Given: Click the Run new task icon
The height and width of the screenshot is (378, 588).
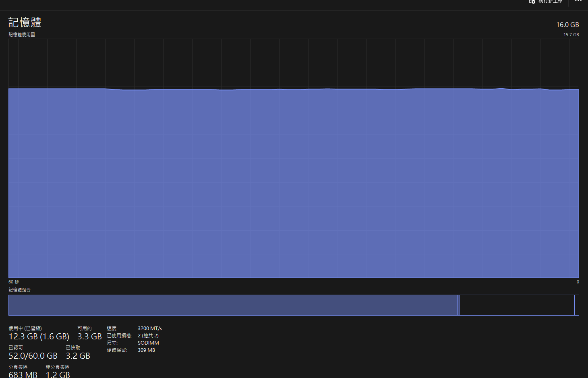Looking at the screenshot, I should click(x=532, y=2).
